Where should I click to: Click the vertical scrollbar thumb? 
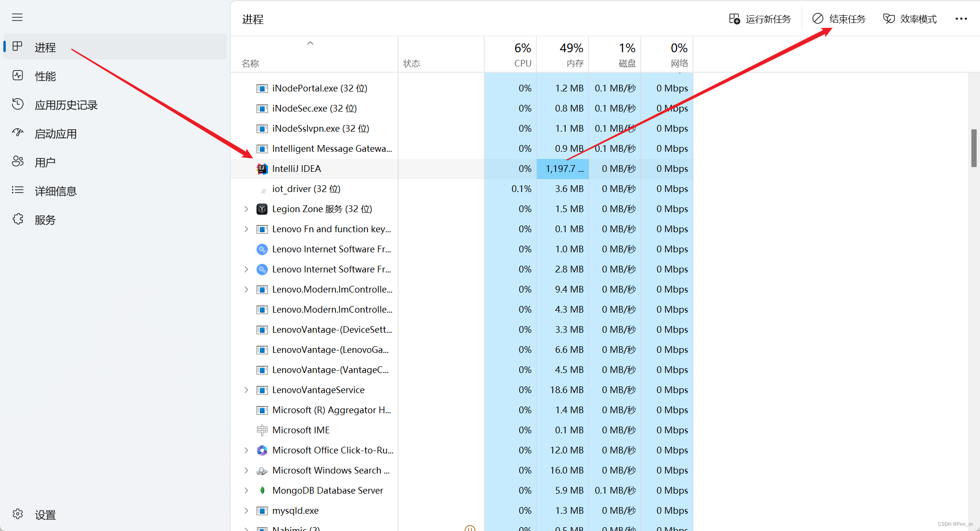tap(973, 148)
